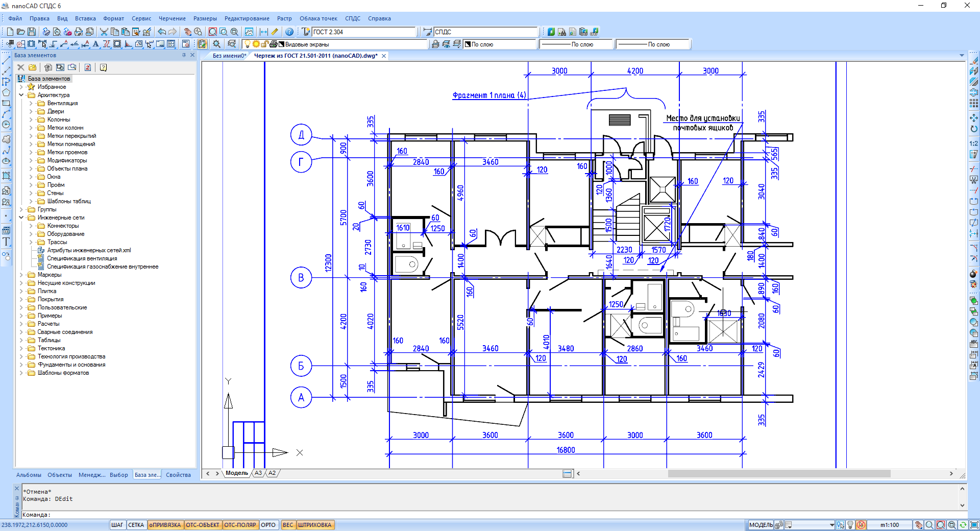
Task: Click the line tool in the left toolbar
Action: [x=6, y=61]
